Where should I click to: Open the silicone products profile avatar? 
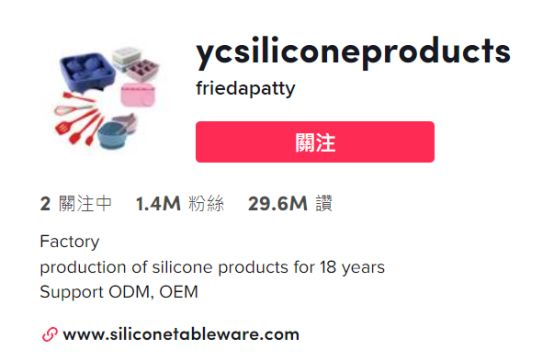[x=107, y=97]
